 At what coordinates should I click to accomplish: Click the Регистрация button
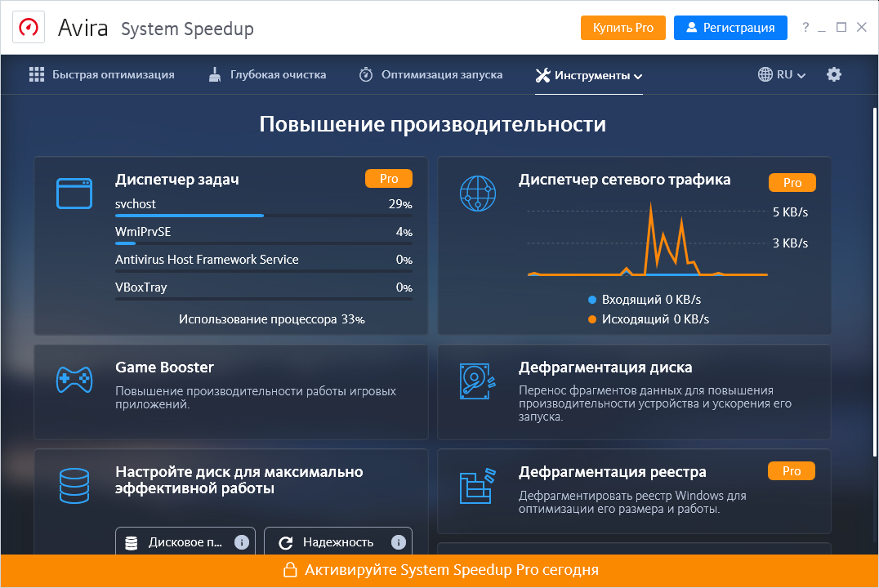pyautogui.click(x=730, y=28)
